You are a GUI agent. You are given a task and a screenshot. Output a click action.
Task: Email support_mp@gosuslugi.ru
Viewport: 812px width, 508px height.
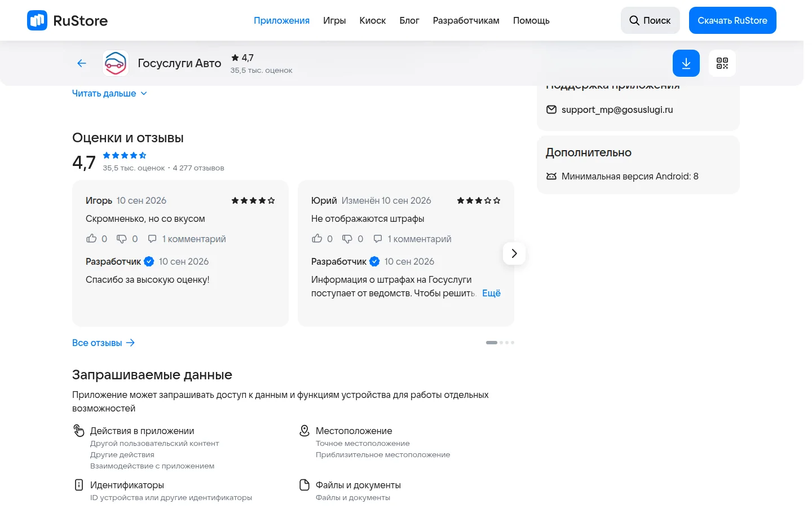pyautogui.click(x=617, y=110)
